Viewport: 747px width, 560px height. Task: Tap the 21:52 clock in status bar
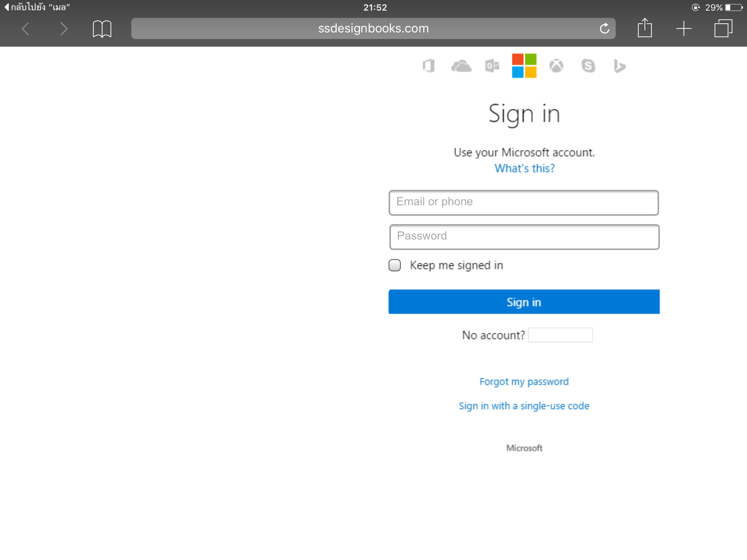375,7
